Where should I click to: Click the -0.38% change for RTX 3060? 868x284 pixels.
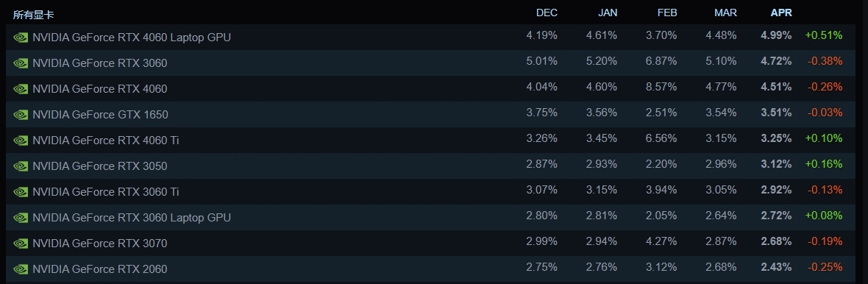825,61
